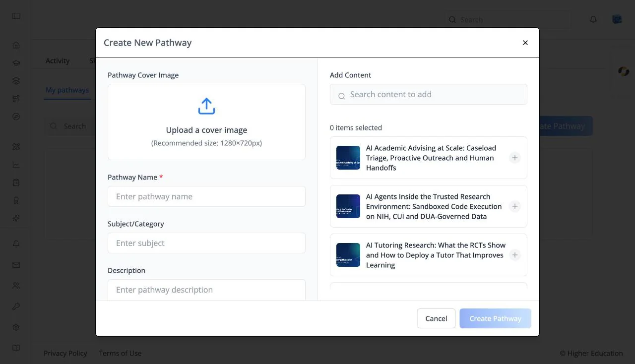
Task: Click the "0 items selected" text
Action: coord(356,127)
